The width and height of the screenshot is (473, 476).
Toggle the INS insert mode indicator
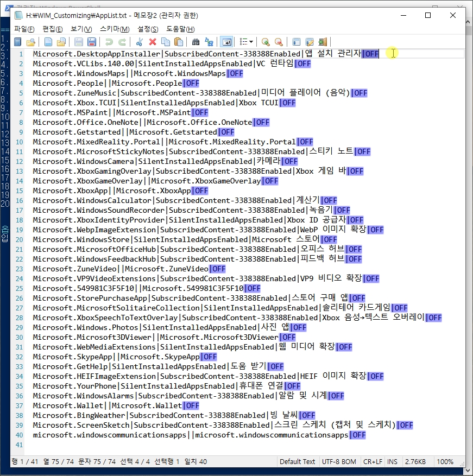[x=392, y=462]
